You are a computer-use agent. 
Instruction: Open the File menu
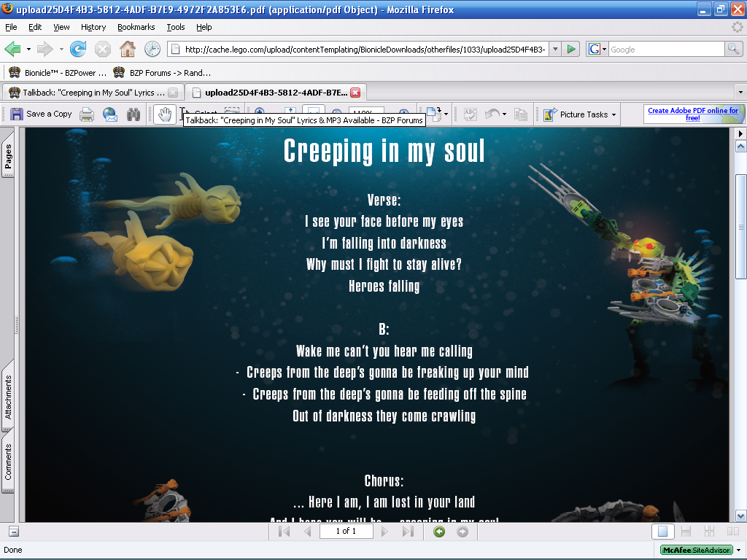coord(11,27)
